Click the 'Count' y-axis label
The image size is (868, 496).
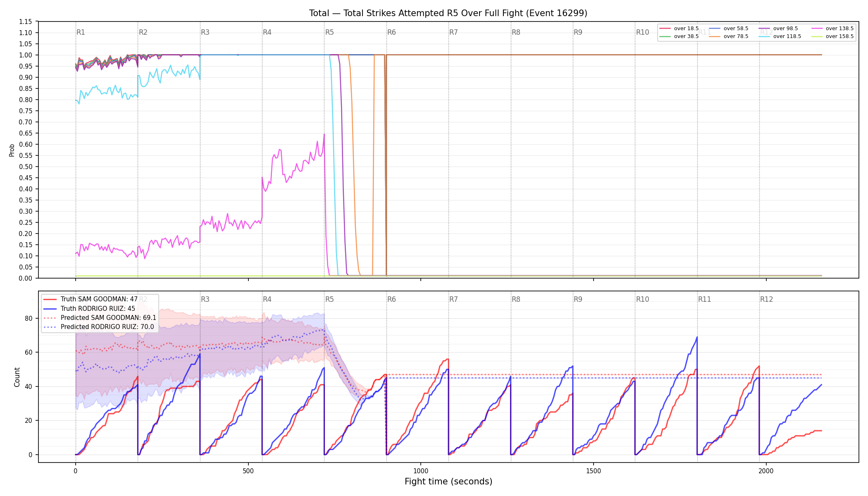17,377
